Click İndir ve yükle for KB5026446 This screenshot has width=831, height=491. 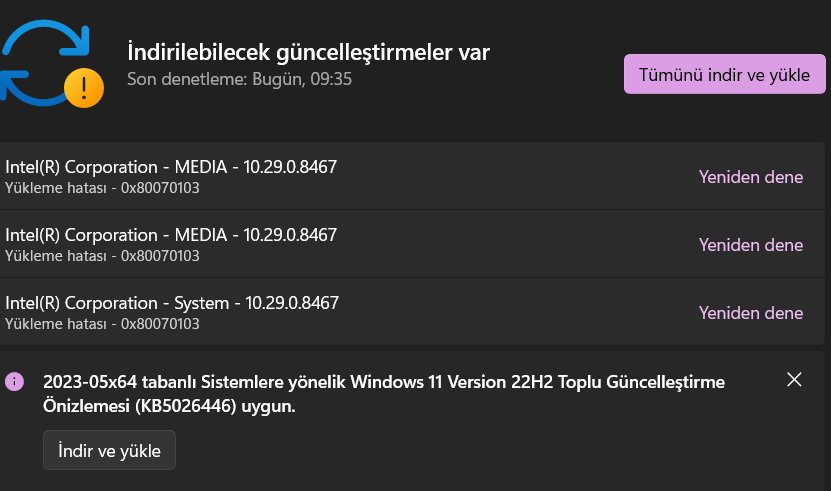click(109, 450)
